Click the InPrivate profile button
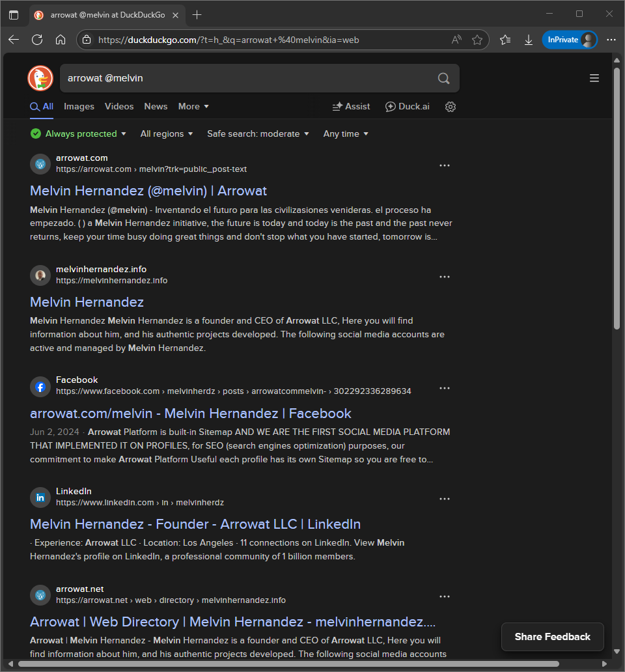 (570, 40)
